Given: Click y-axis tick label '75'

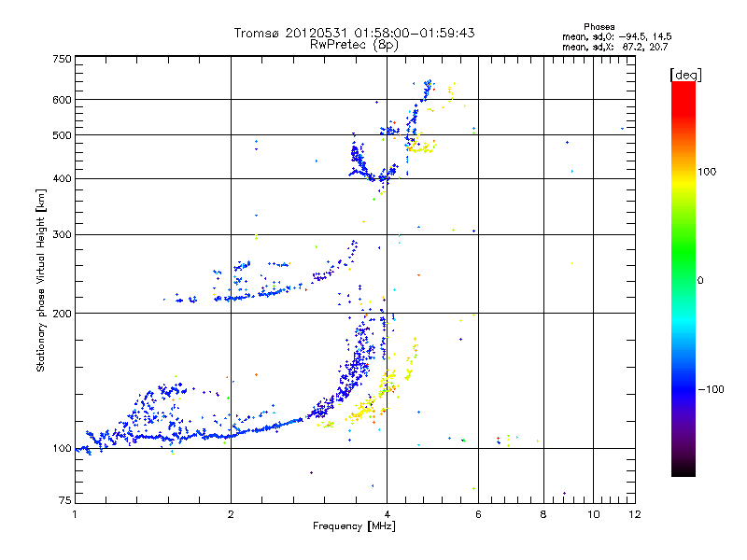Looking at the screenshot, I should click(x=65, y=500).
